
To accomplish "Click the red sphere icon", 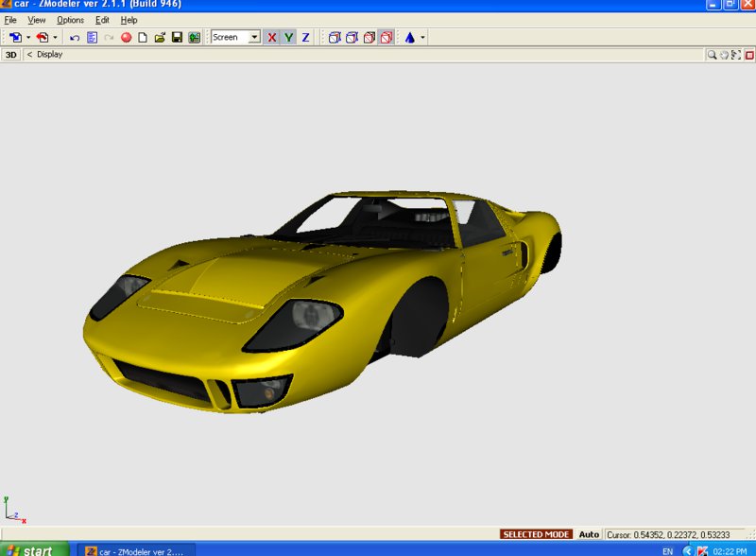I will tap(127, 38).
